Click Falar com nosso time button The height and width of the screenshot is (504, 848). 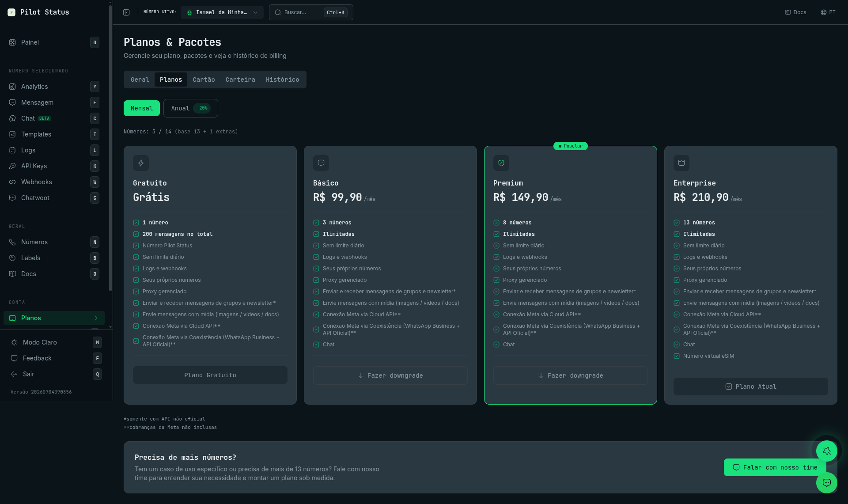(x=775, y=467)
